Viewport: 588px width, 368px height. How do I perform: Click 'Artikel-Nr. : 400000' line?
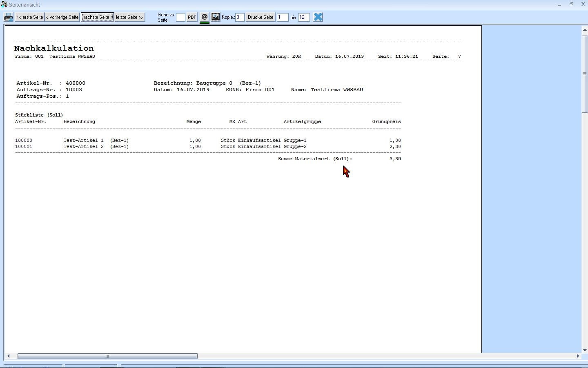51,83
